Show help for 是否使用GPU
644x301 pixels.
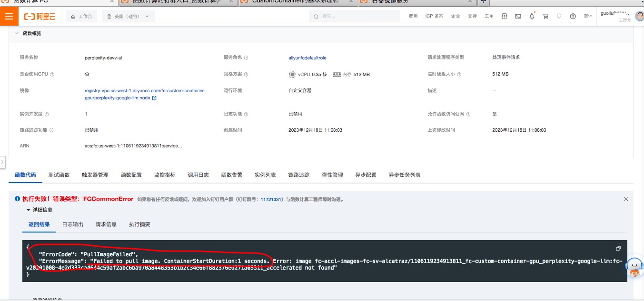[52, 74]
